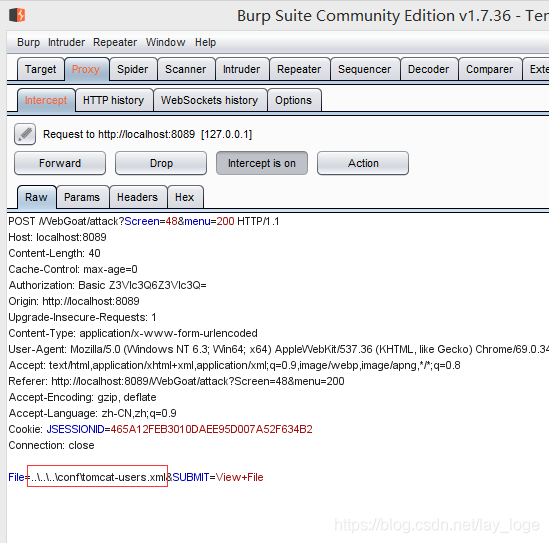549x543 pixels.
Task: Switch to the Params view tab
Action: pos(82,197)
